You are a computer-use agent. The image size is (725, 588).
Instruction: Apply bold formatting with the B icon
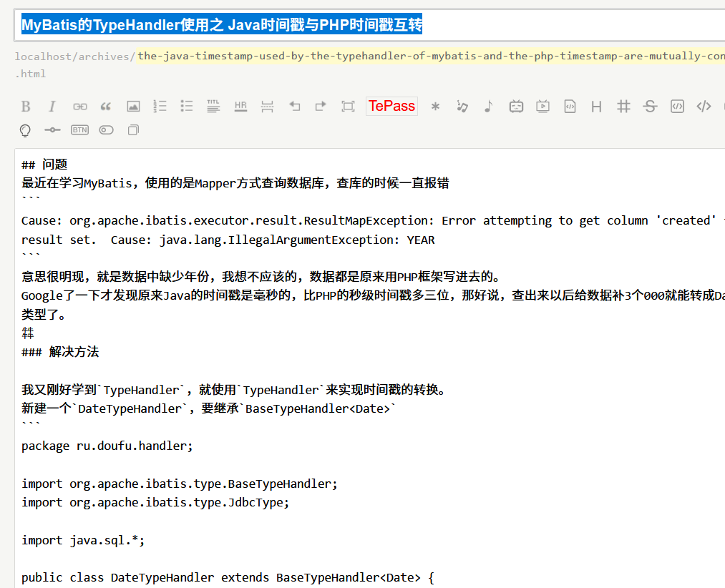coord(25,106)
